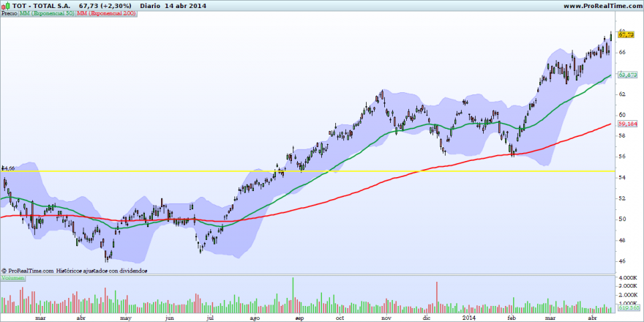Click the '2014' label on the time axis
Screen dimensions: 644x322
(468, 318)
